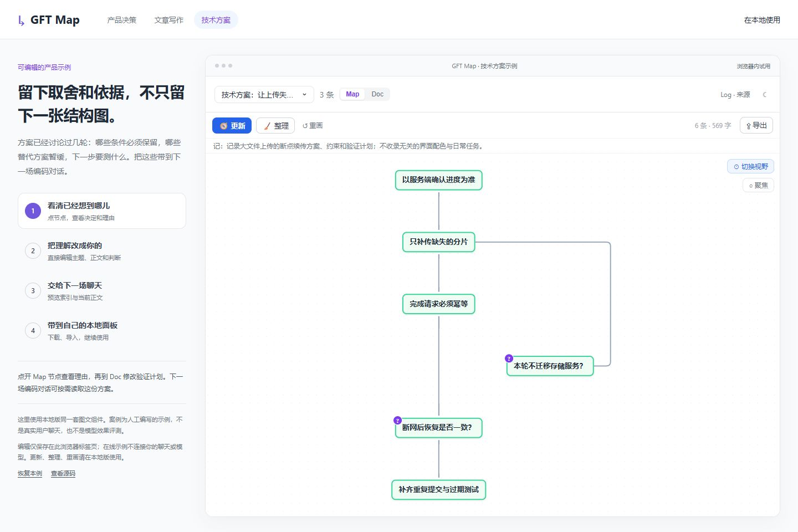The width and height of the screenshot is (798, 532).
Task: Open Log · 来源 panel
Action: pyautogui.click(x=735, y=95)
